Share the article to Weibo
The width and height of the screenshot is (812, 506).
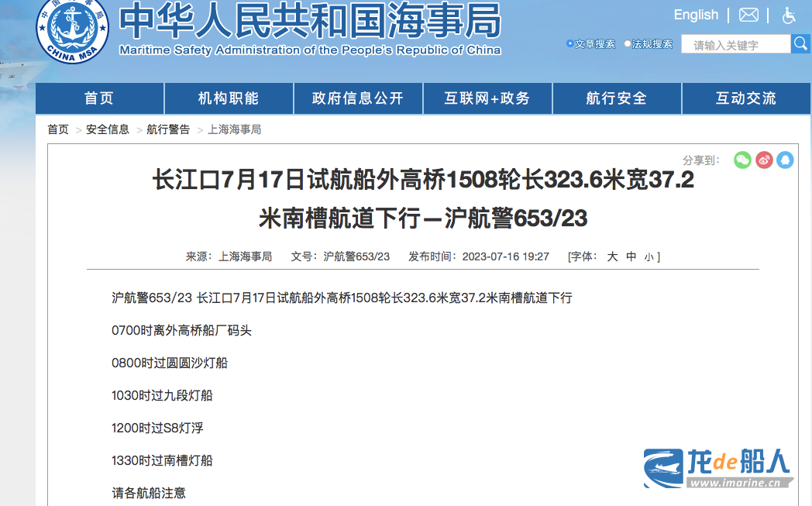[764, 160]
